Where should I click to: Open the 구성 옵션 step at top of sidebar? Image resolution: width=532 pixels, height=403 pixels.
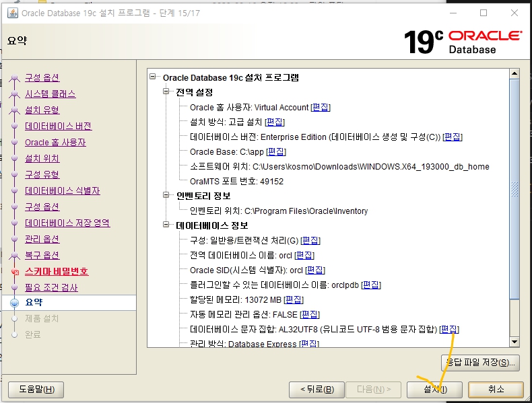click(42, 77)
